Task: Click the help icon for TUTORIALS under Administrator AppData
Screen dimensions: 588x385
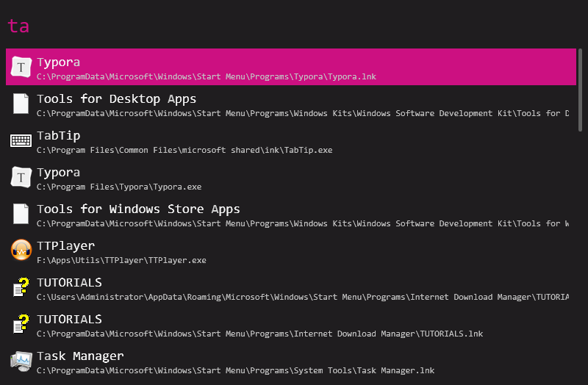Action: click(21, 287)
